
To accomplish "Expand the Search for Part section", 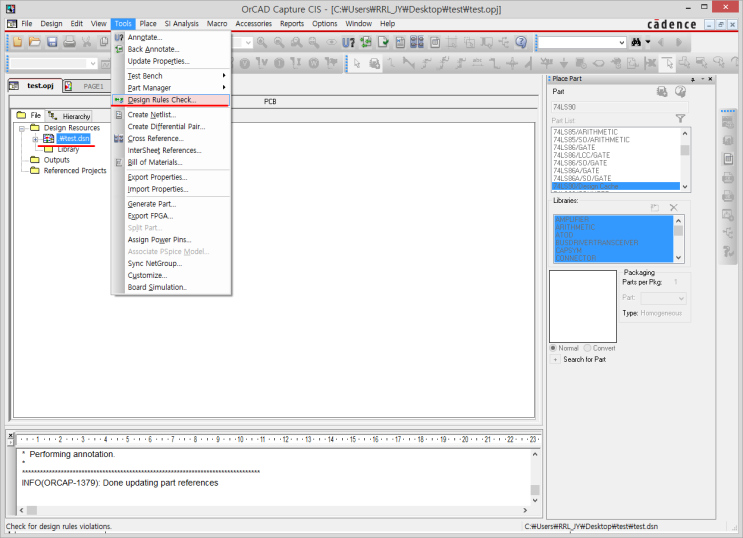I will (x=555, y=360).
